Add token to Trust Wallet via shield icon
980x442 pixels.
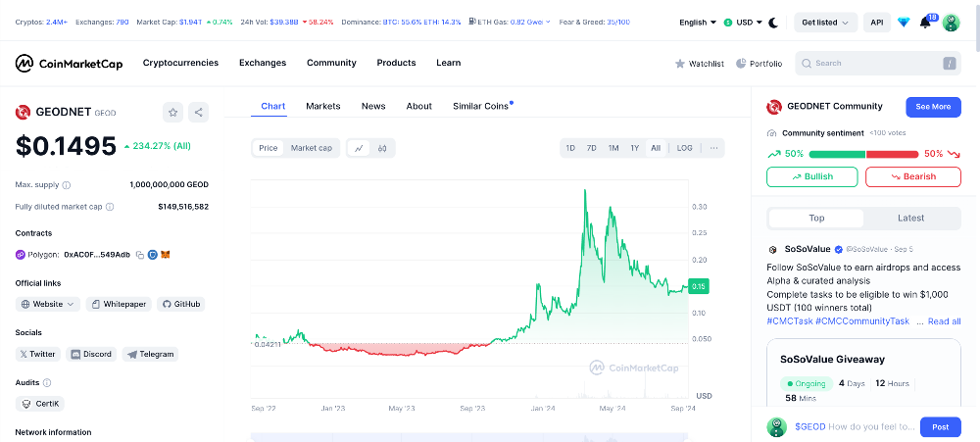tap(153, 255)
